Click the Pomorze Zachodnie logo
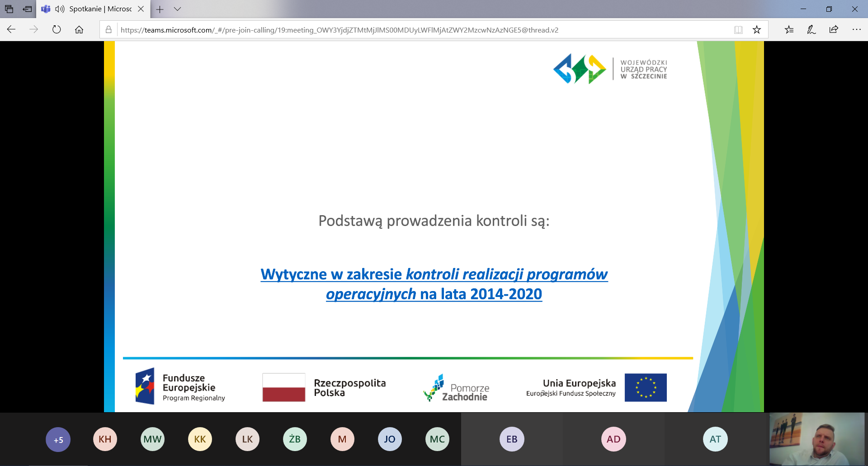868x466 pixels. (456, 388)
